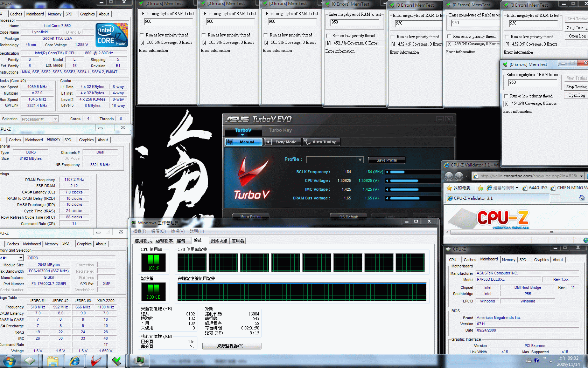588x368 pixels.
Task: Click the IMC Voltage decrease arrow
Action: click(387, 190)
